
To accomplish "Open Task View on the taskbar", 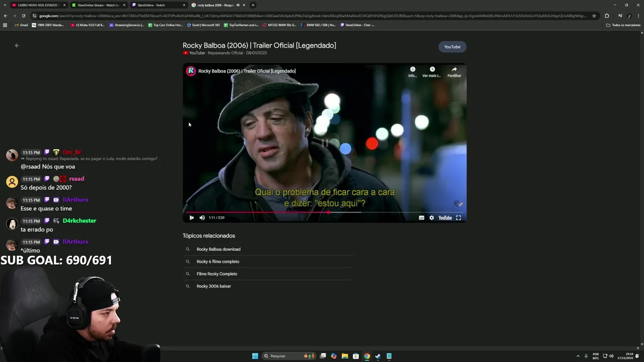I will click(323, 356).
